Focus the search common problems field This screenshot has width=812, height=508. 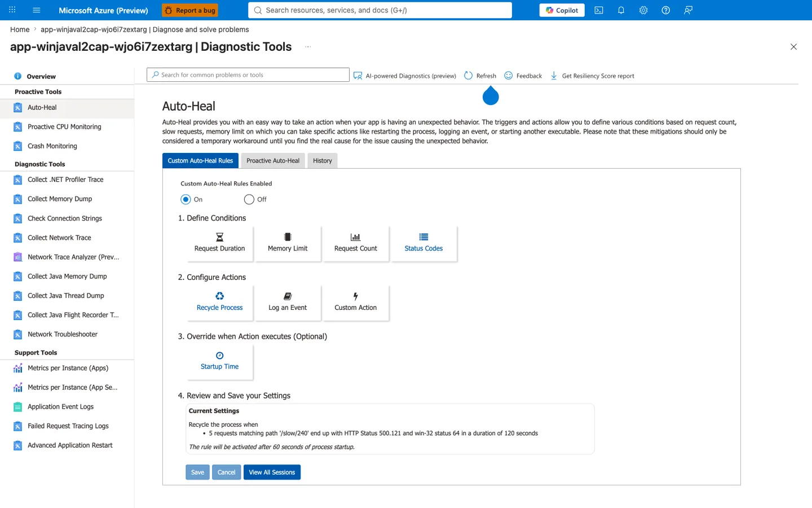pyautogui.click(x=248, y=75)
